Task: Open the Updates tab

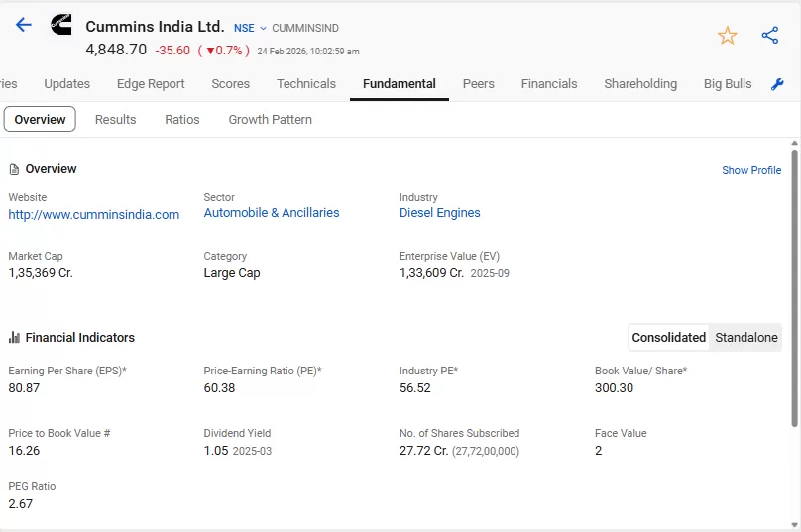Action: 67,84
